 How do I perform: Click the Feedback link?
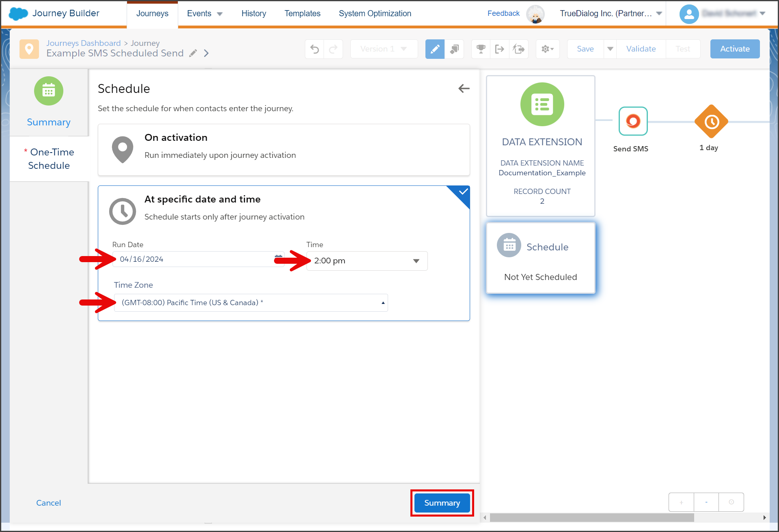pyautogui.click(x=503, y=13)
